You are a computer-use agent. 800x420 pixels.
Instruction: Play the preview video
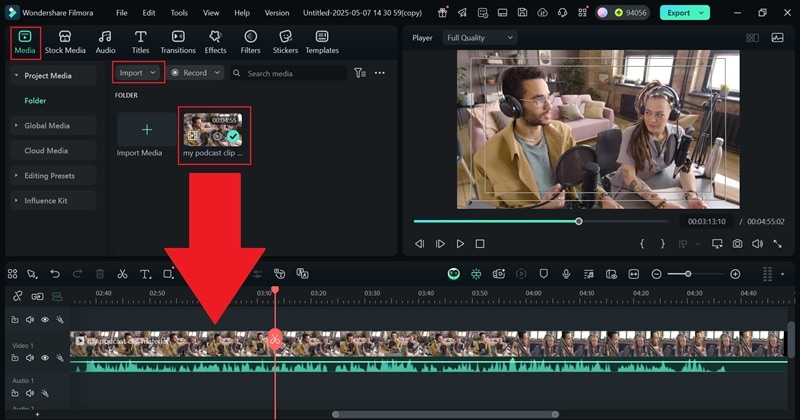[x=460, y=244]
